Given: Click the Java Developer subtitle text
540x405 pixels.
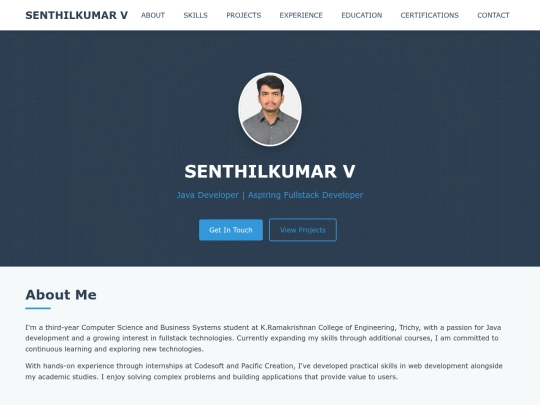Looking at the screenshot, I should 207,195.
